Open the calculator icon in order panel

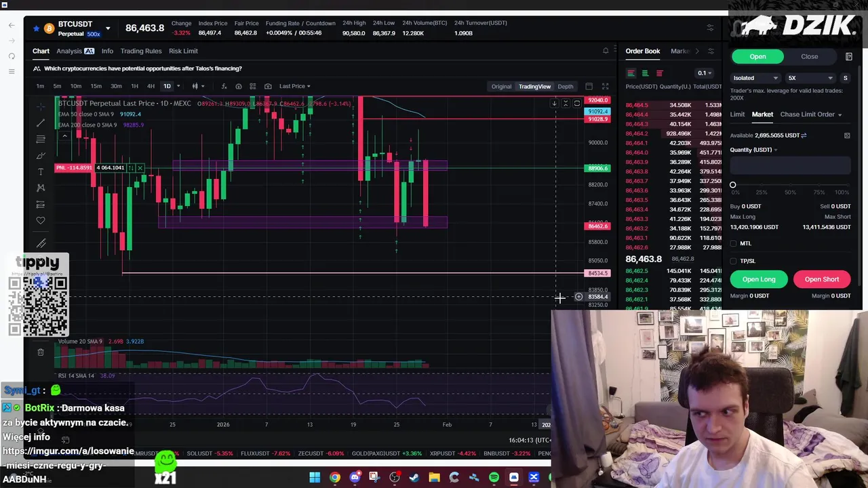coord(847,136)
